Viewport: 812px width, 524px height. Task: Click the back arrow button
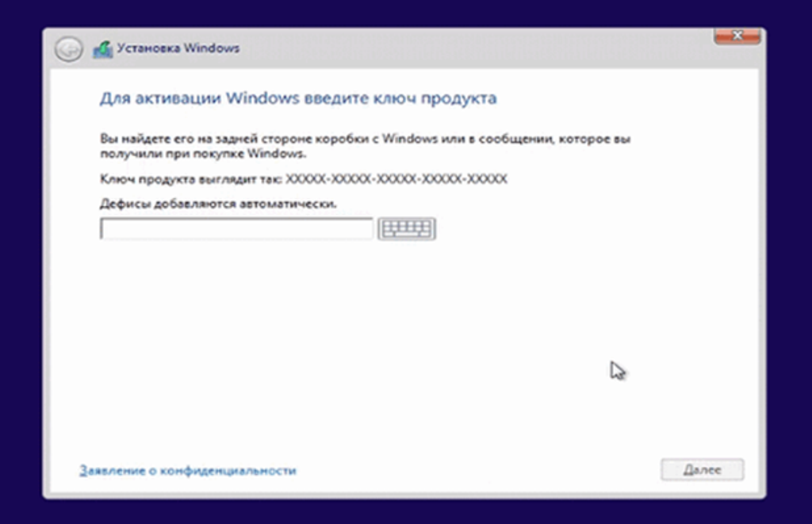68,49
